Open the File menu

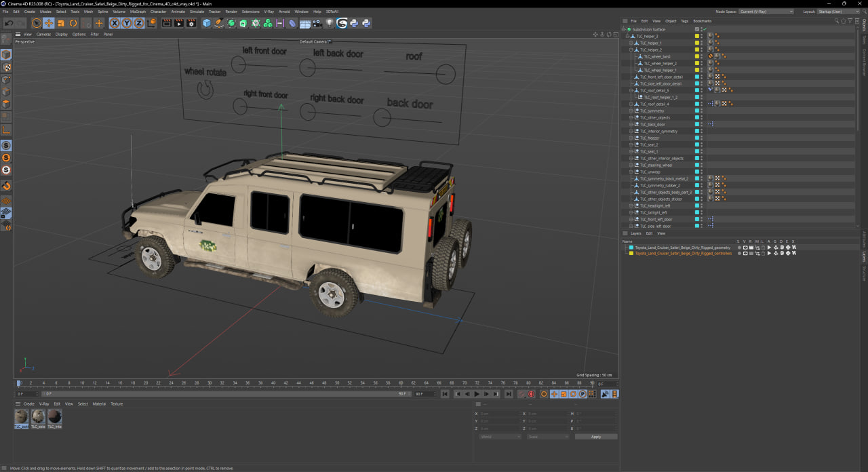pos(6,12)
